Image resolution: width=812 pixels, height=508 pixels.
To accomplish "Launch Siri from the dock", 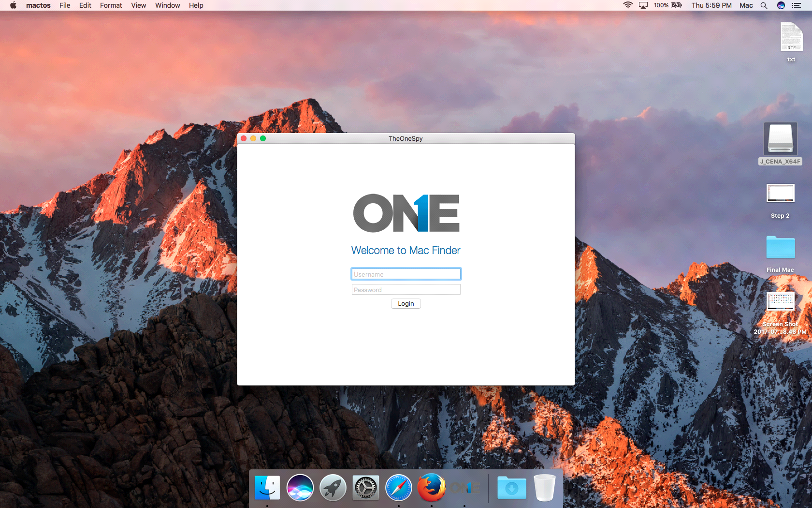I will pyautogui.click(x=300, y=488).
